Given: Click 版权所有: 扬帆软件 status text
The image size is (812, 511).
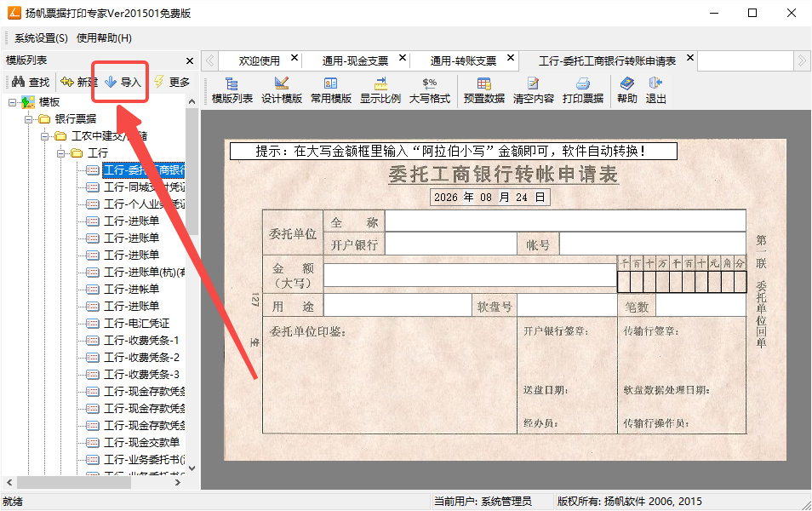Looking at the screenshot, I should [x=629, y=501].
